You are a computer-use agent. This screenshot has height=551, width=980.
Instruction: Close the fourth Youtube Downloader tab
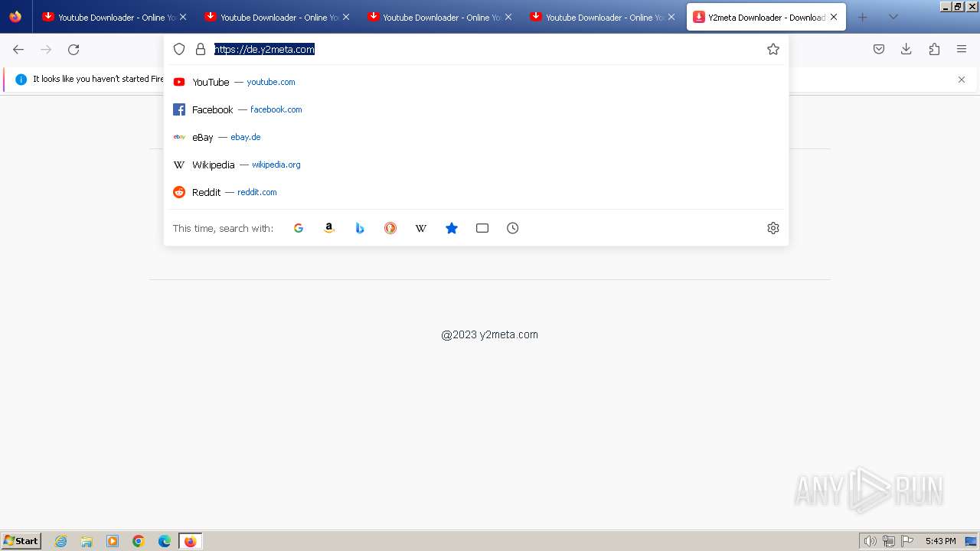[671, 17]
